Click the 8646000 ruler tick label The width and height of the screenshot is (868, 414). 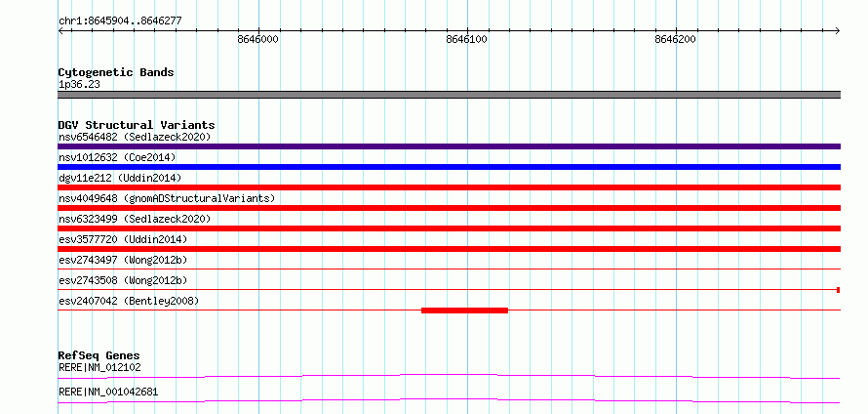[258, 39]
